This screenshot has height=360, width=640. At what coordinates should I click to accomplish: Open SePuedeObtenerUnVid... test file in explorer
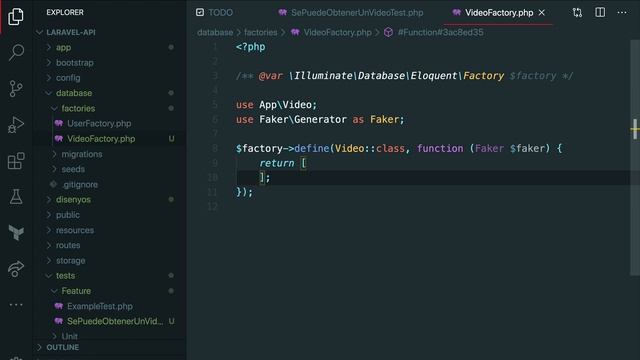[x=115, y=321]
